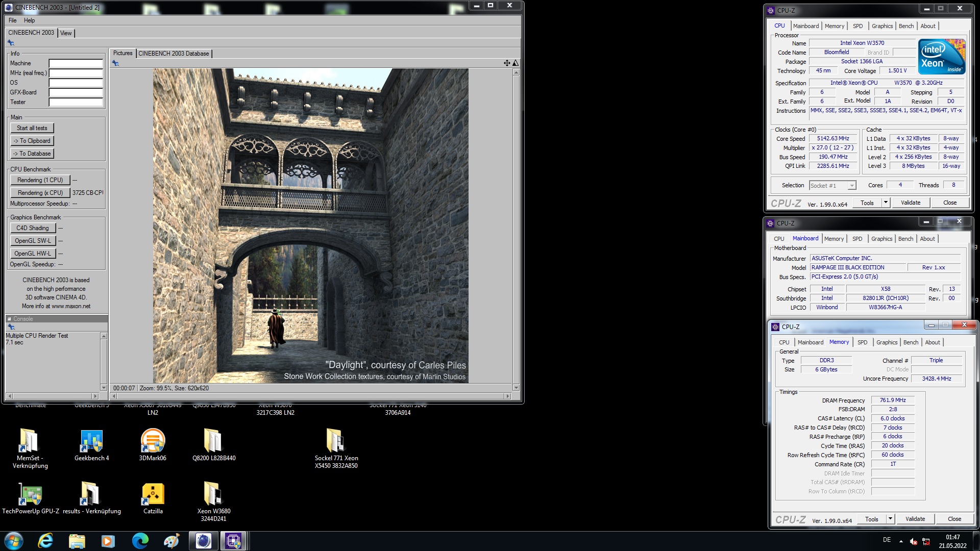Click the volume icon in system tray
980x551 pixels.
914,541
